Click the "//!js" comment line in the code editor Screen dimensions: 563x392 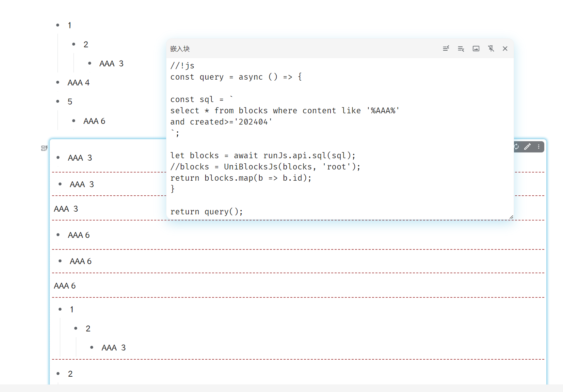coord(182,66)
